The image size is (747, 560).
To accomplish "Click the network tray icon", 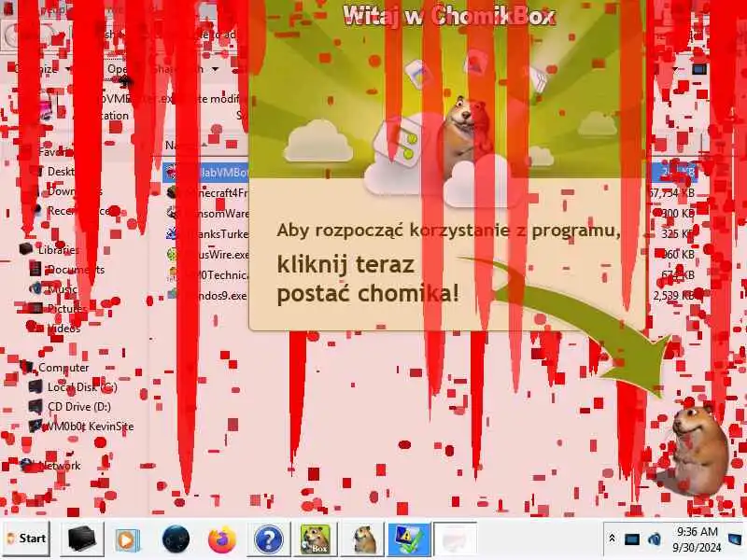I will 655,540.
